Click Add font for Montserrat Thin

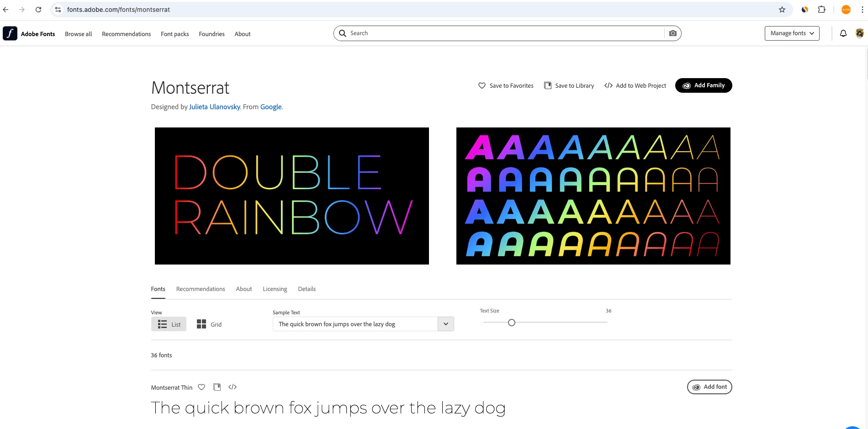point(709,387)
